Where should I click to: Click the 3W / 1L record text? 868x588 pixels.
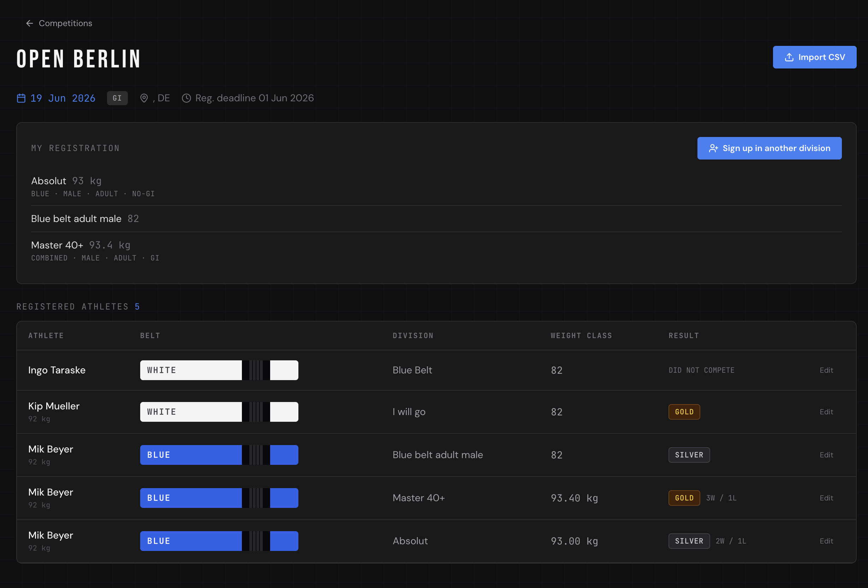(721, 498)
